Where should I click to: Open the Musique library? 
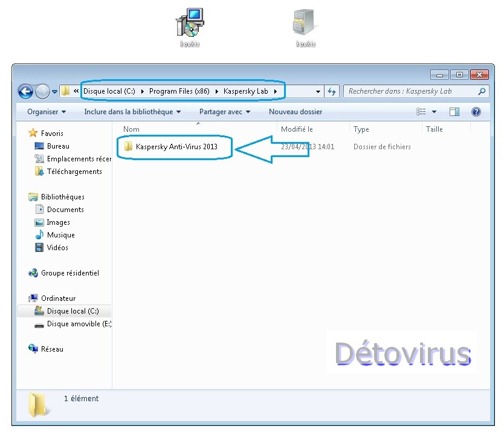61,235
